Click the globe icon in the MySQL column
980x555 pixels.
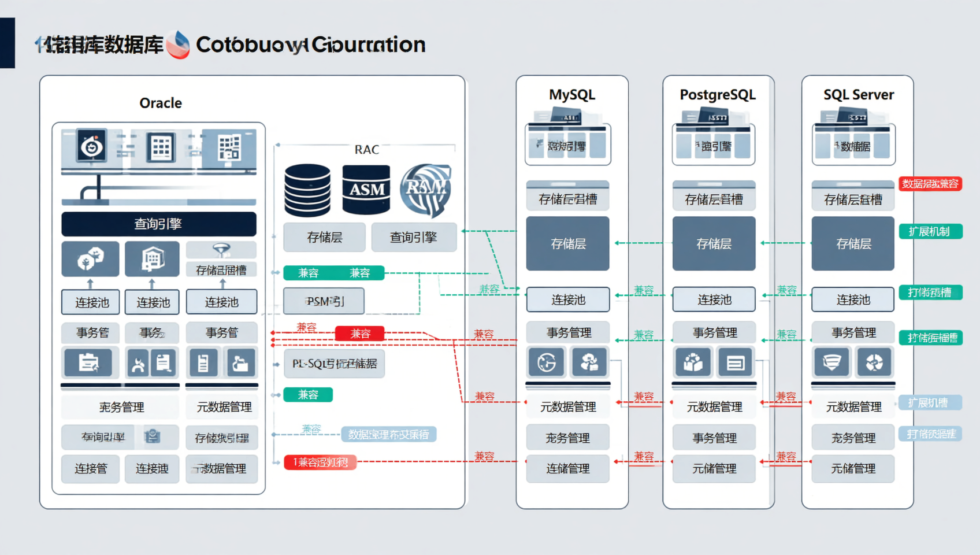pos(546,362)
